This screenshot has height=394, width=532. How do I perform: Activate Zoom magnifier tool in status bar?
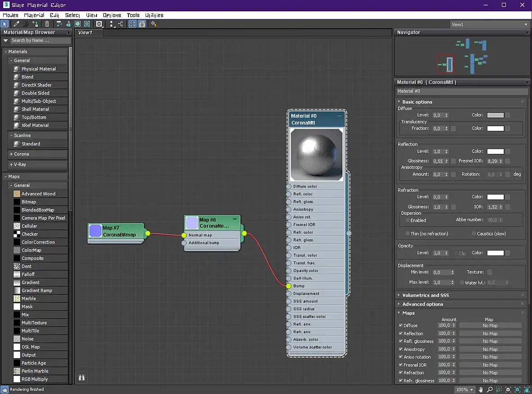[490, 389]
